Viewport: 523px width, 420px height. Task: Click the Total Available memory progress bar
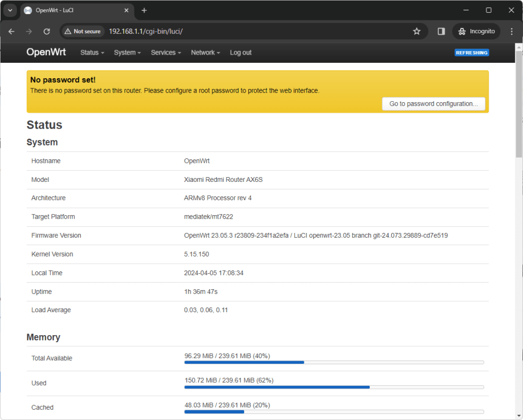(334, 362)
